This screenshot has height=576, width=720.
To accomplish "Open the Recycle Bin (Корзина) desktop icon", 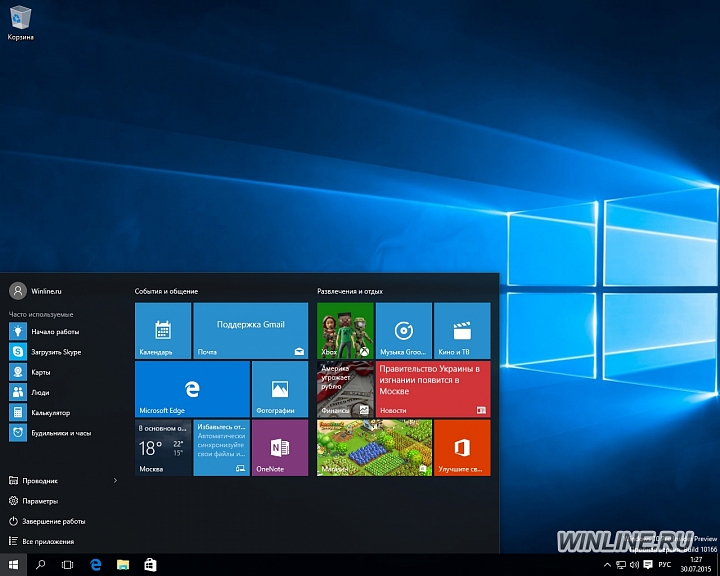I will [20, 23].
